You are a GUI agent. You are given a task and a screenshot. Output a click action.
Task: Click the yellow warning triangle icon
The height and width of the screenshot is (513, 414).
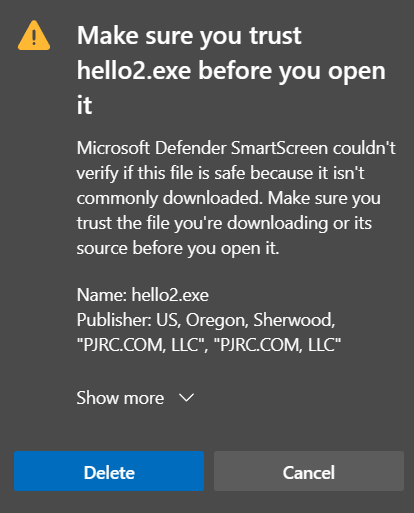pyautogui.click(x=34, y=36)
